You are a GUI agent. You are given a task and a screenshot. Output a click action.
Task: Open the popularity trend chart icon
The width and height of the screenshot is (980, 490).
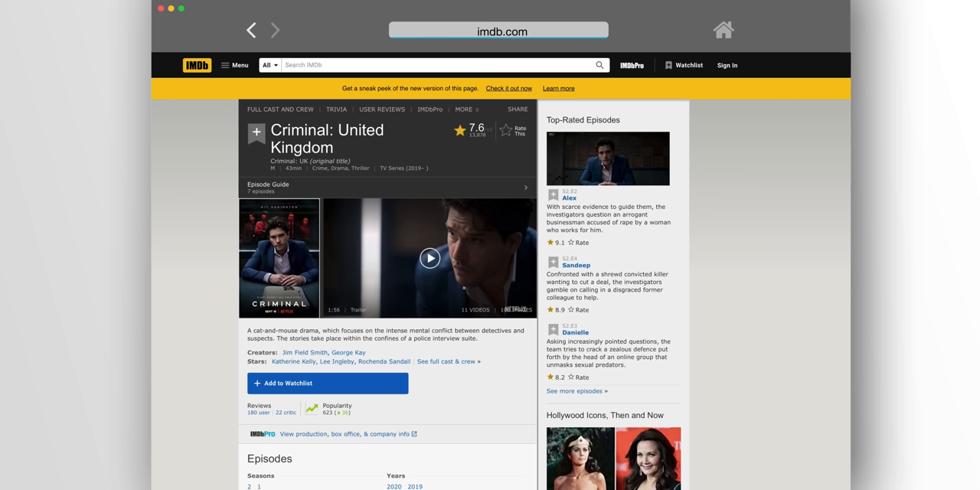pos(311,409)
